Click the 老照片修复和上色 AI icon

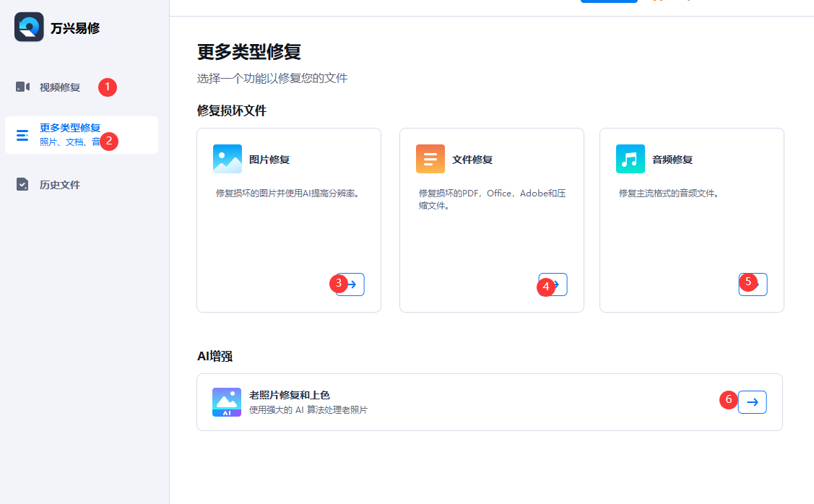[226, 402]
